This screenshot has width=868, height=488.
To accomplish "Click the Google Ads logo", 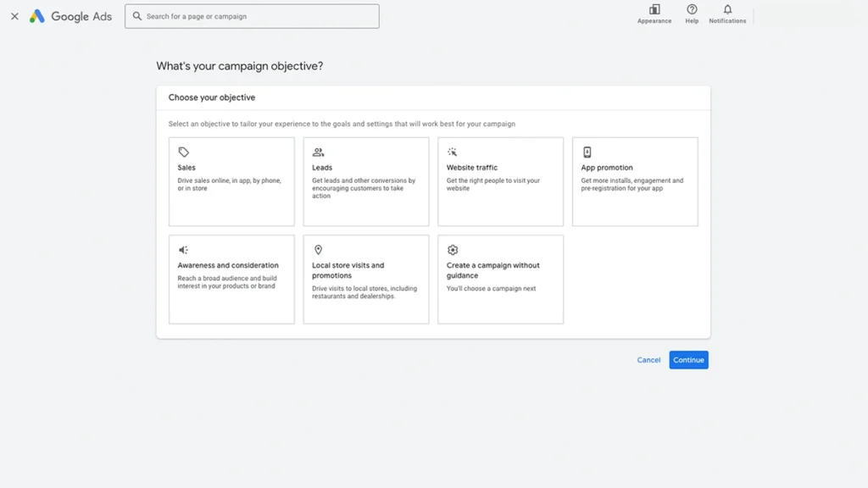I will (70, 16).
